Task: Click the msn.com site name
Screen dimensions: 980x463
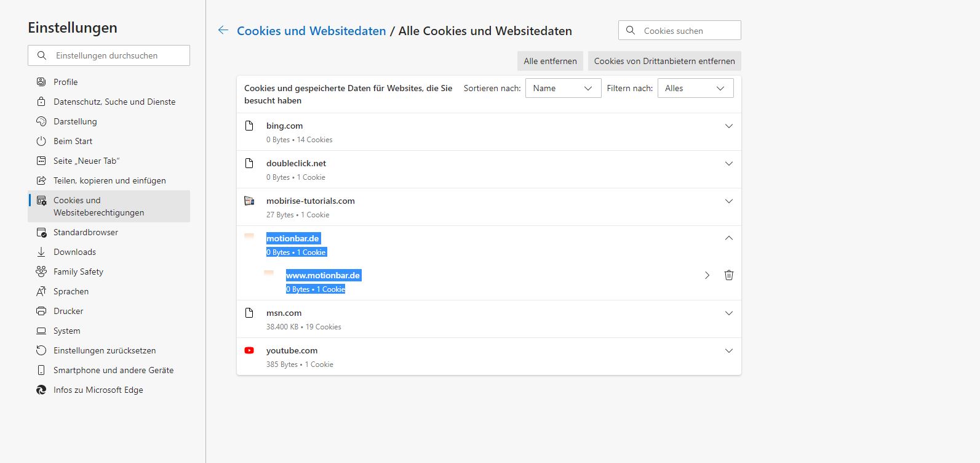Action: coord(284,313)
